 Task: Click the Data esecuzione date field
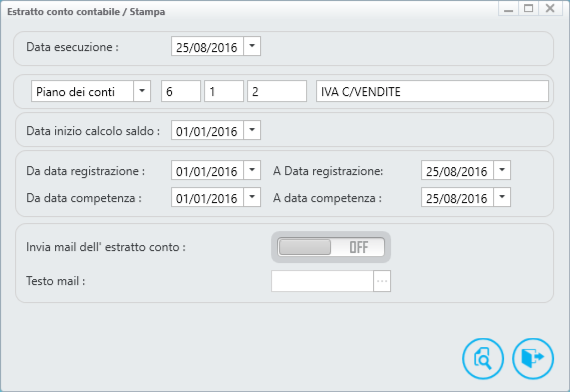[207, 47]
